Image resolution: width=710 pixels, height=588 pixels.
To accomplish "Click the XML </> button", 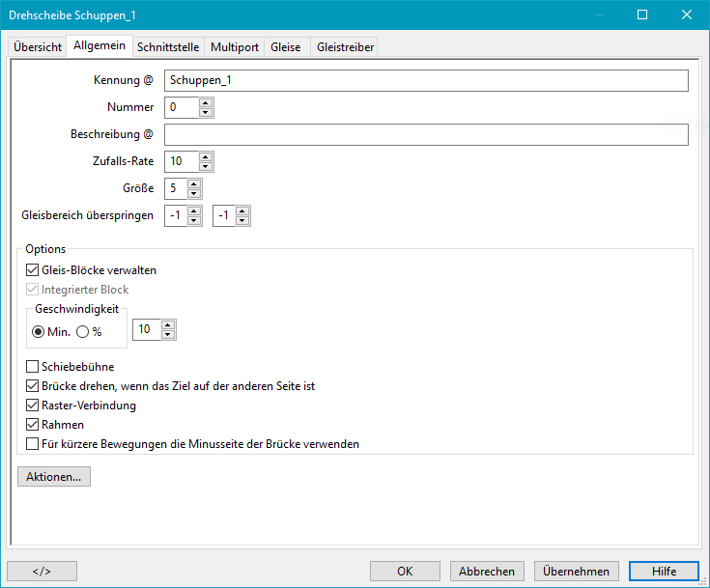I will coord(42,571).
